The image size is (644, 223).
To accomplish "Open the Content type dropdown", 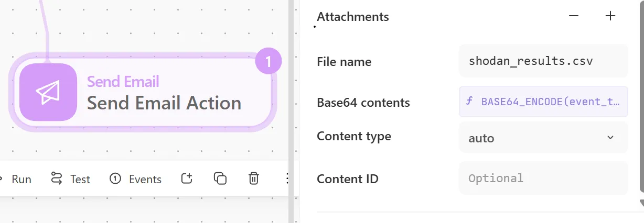I will pyautogui.click(x=543, y=138).
